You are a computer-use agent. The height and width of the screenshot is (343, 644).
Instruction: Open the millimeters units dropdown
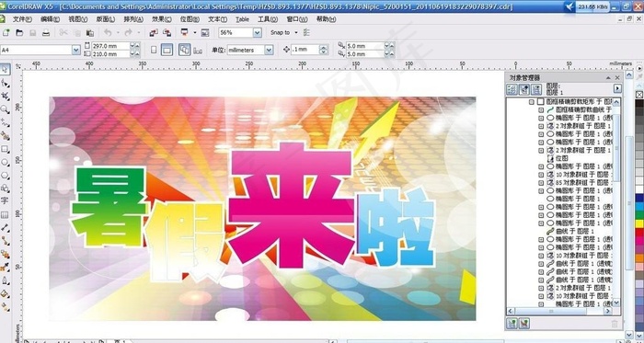269,50
